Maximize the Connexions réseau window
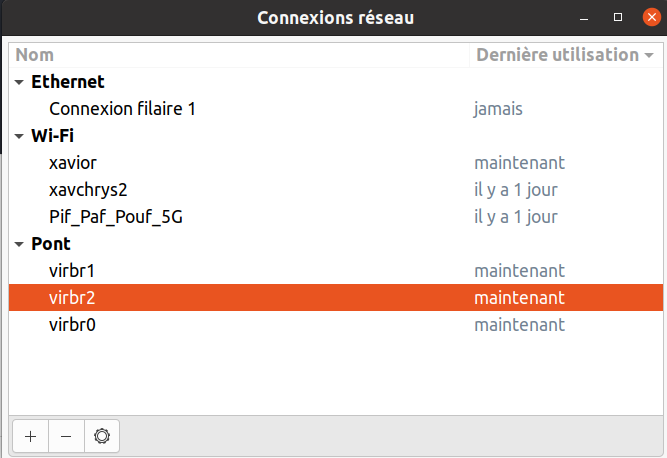The height and width of the screenshot is (458, 667). [618, 17]
